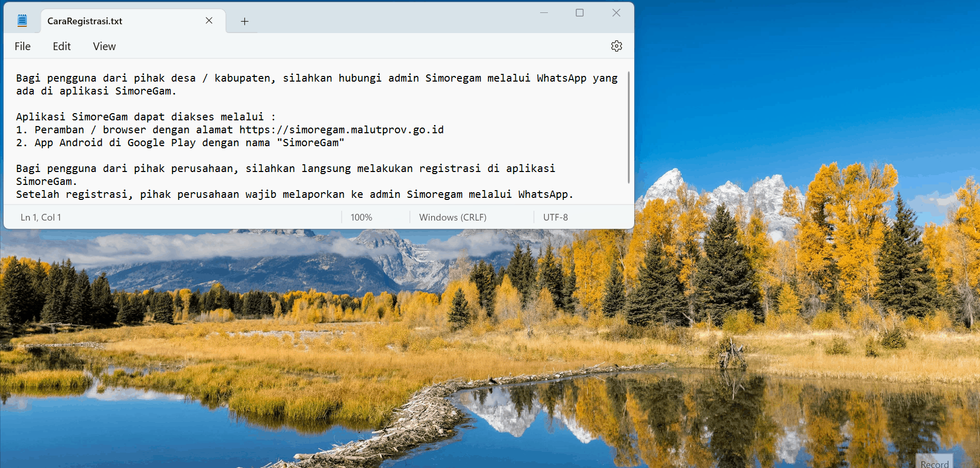Click on the line "Aplikasi SimoreGam dapat diakses melalui :"
980x468 pixels.
point(146,117)
